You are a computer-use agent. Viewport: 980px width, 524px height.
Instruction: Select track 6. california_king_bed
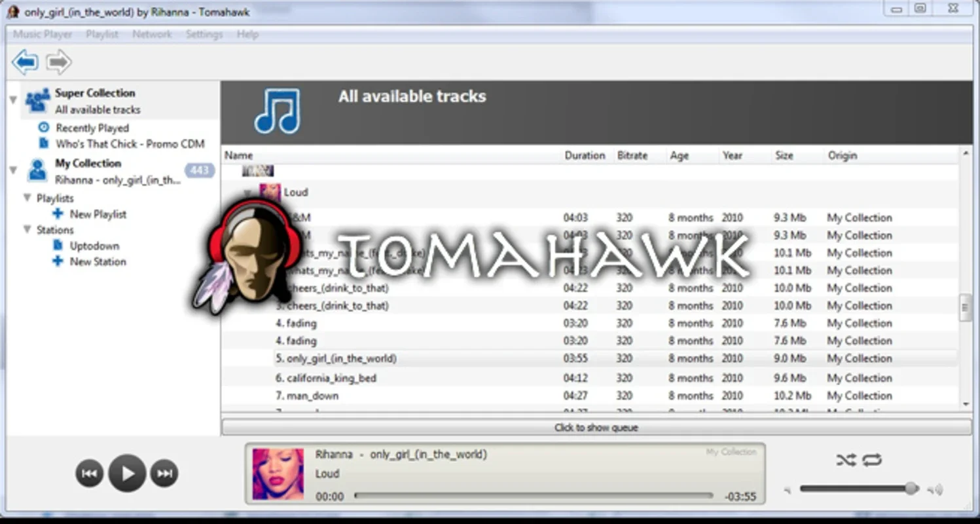(326, 378)
